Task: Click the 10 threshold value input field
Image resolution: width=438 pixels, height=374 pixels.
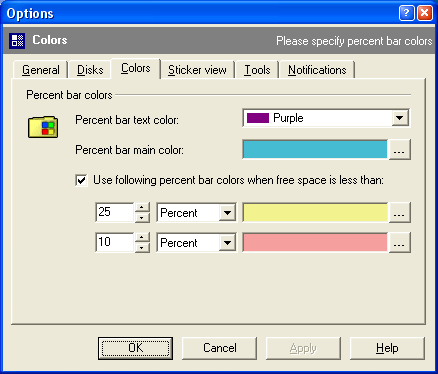Action: point(115,242)
